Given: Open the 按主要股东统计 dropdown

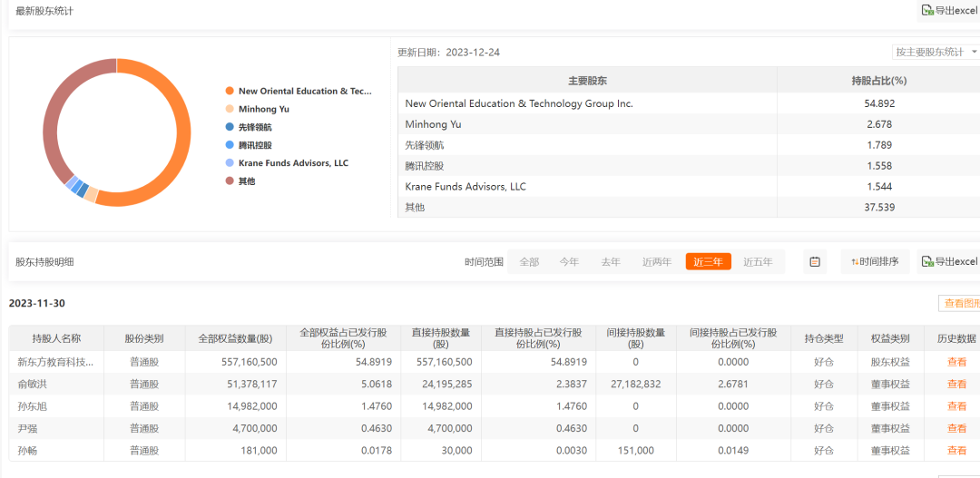Looking at the screenshot, I should click(936, 52).
